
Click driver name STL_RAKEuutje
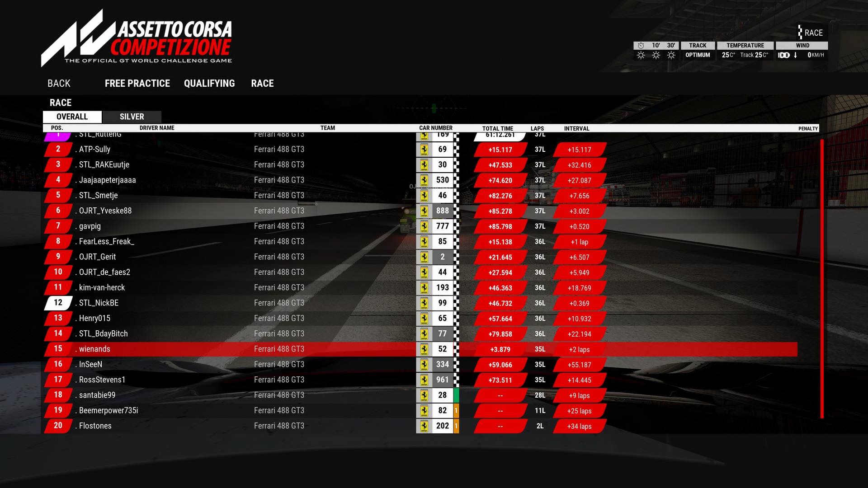coord(104,165)
